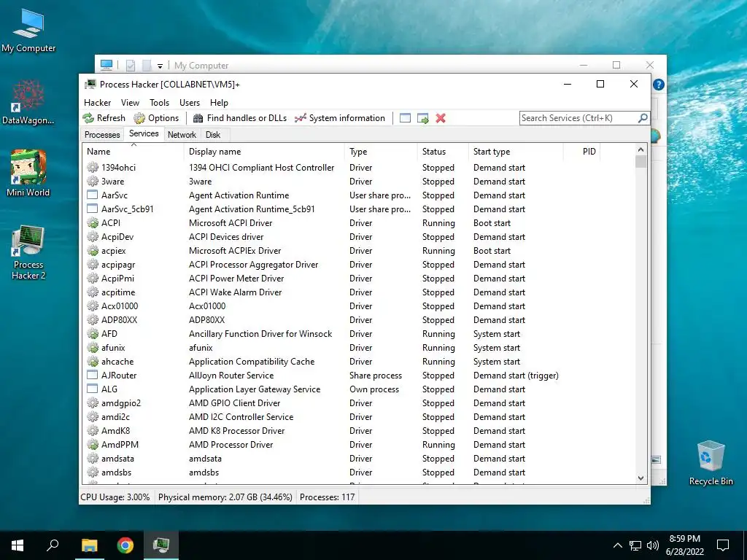This screenshot has width=747, height=560.
Task: Click the gear icon of Acx01000 service
Action: [93, 306]
